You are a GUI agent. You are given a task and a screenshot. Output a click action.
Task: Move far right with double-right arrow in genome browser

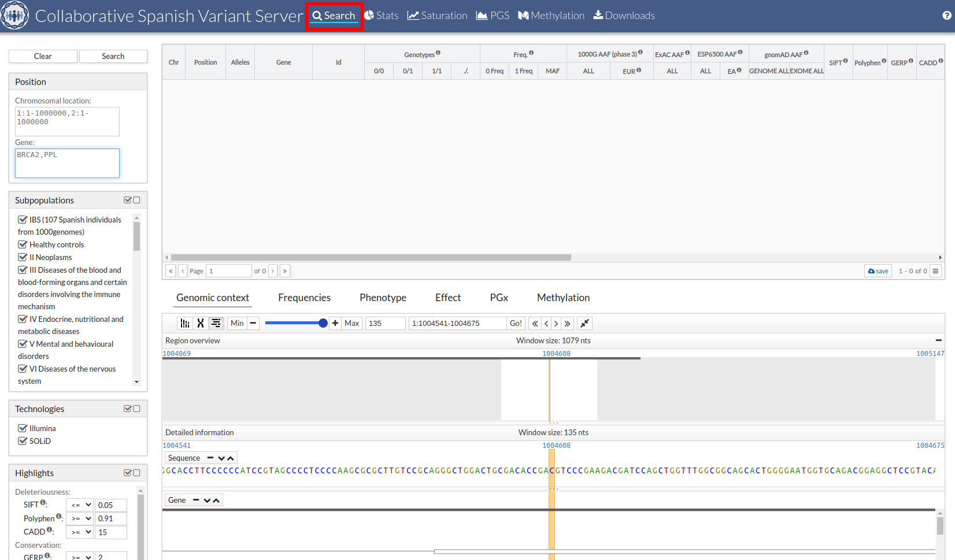point(568,323)
